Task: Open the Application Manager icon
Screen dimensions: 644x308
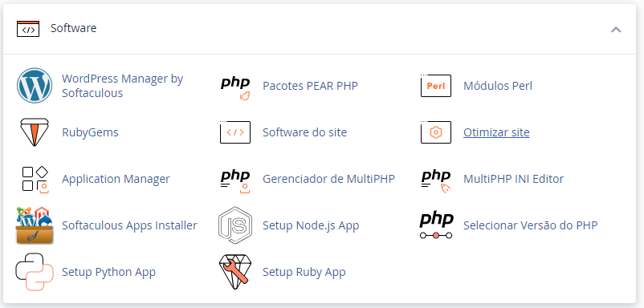Action: coord(35,179)
